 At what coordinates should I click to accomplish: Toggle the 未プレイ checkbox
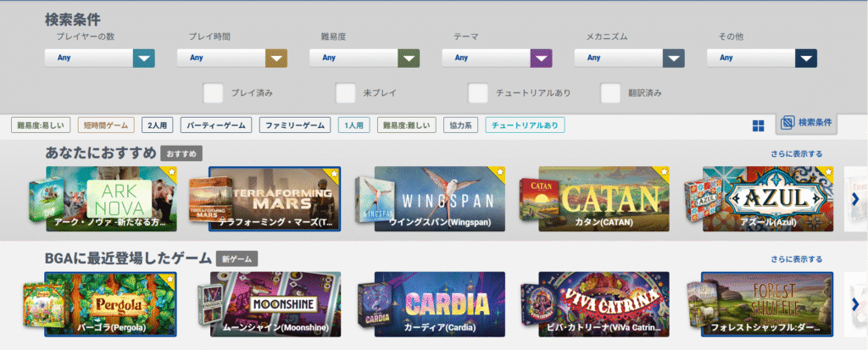(346, 92)
